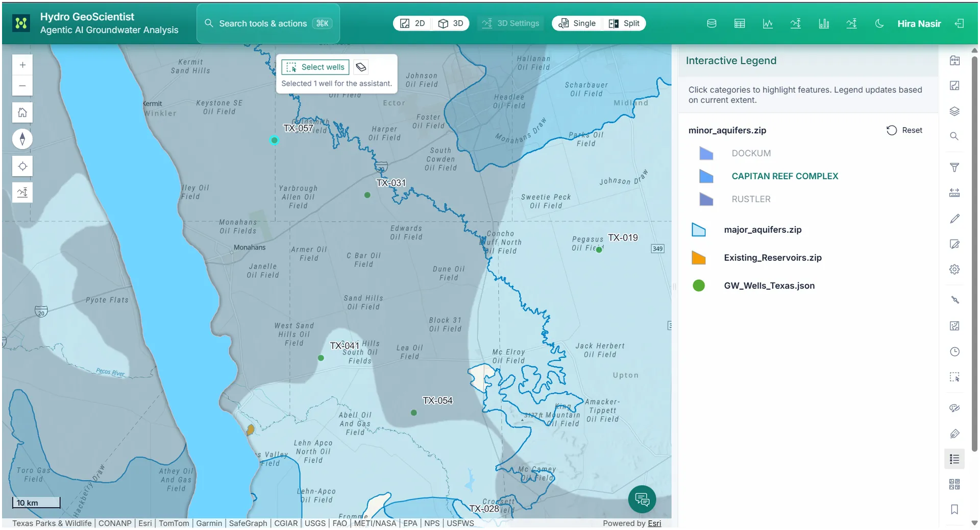The image size is (980, 530).
Task: Click the DOCKUM blue color swatch
Action: point(706,153)
